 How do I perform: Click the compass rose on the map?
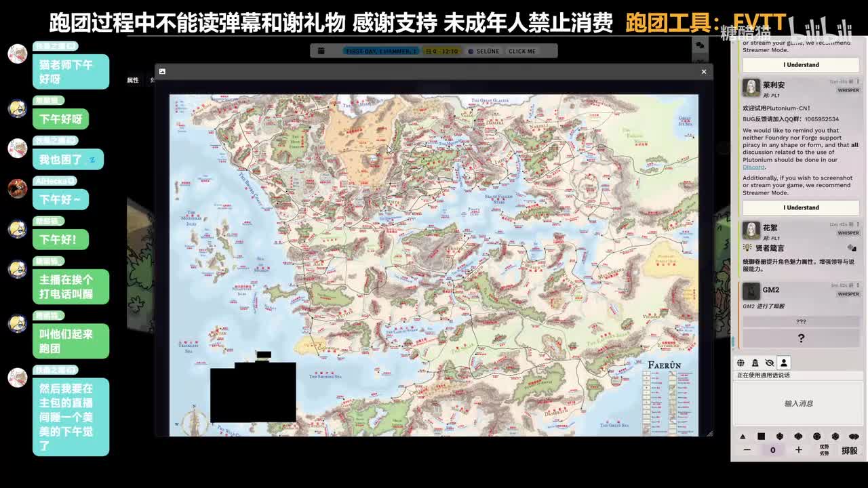pos(195,420)
